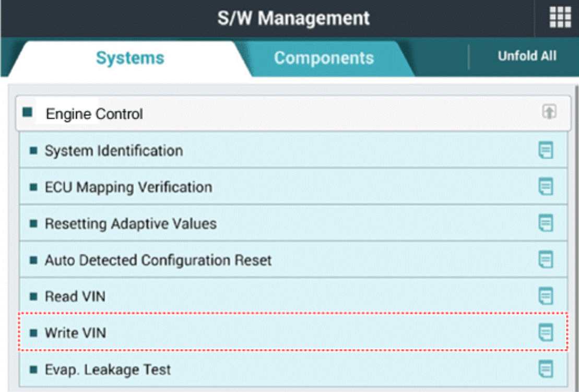The width and height of the screenshot is (579, 392).
Task: Switch to the Systems tab
Action: coord(129,58)
